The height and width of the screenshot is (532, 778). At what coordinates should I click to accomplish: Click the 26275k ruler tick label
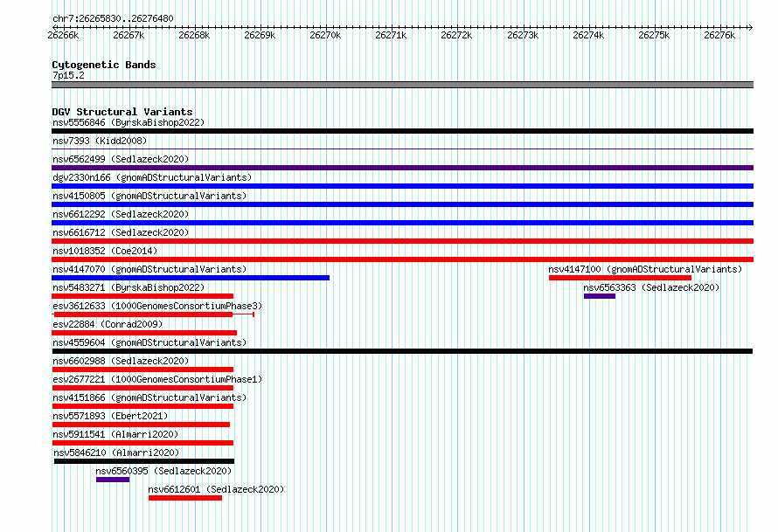tap(654, 35)
